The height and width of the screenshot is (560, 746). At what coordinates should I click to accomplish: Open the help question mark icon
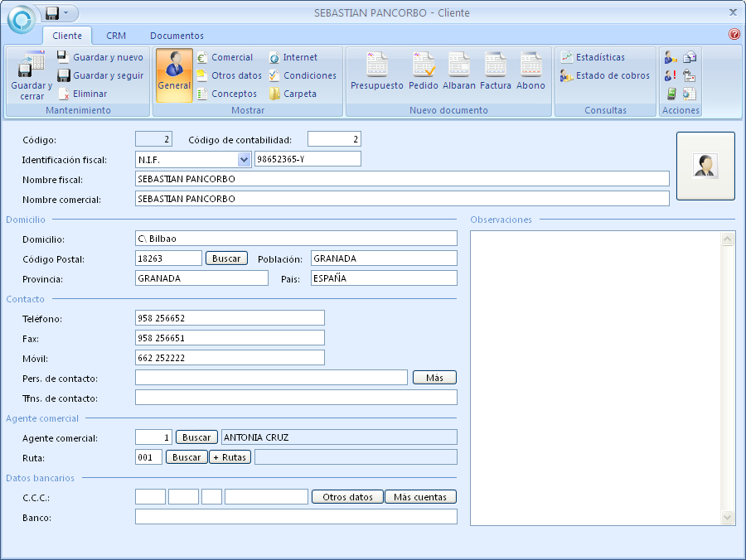[x=734, y=35]
